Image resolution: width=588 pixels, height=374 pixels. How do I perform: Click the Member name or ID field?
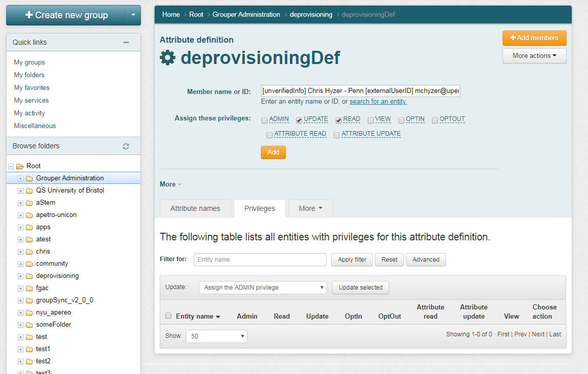360,90
